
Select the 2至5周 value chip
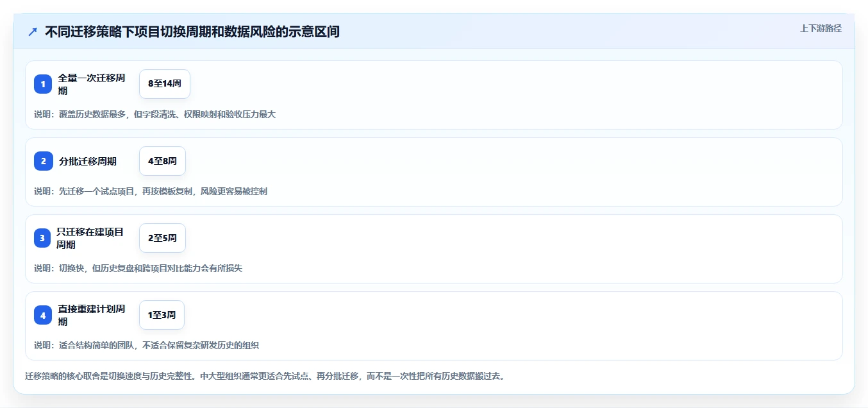tap(162, 238)
